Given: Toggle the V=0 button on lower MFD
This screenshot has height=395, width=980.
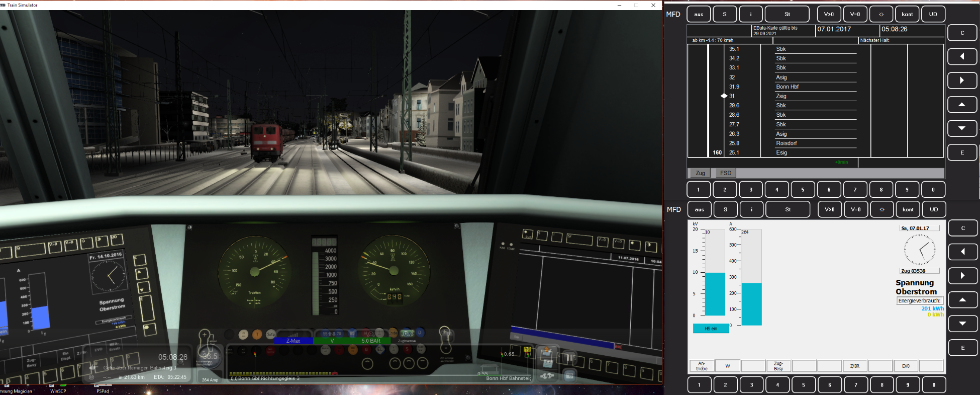Looking at the screenshot, I should tap(855, 209).
